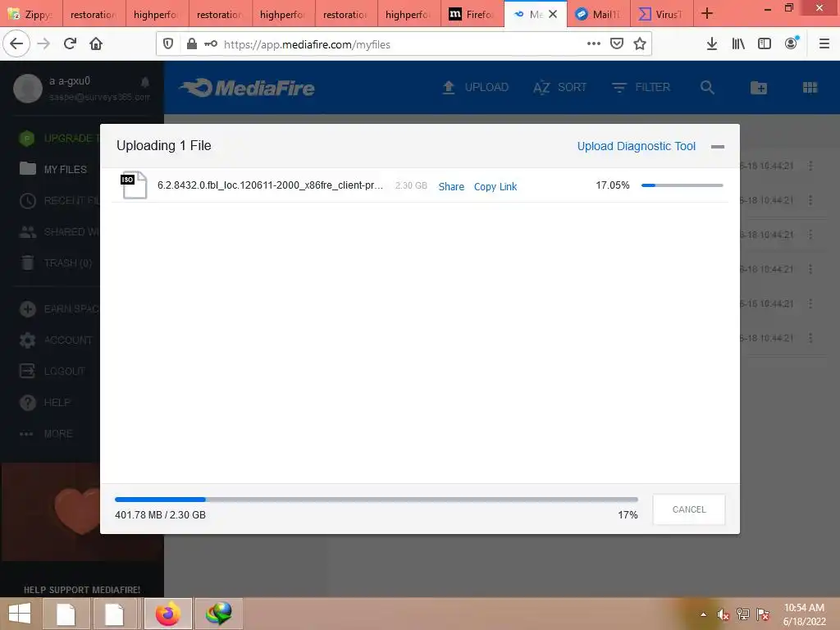Click the 401.78 MB / 2.30 GB status text
Image resolution: width=840 pixels, height=630 pixels.
(160, 515)
